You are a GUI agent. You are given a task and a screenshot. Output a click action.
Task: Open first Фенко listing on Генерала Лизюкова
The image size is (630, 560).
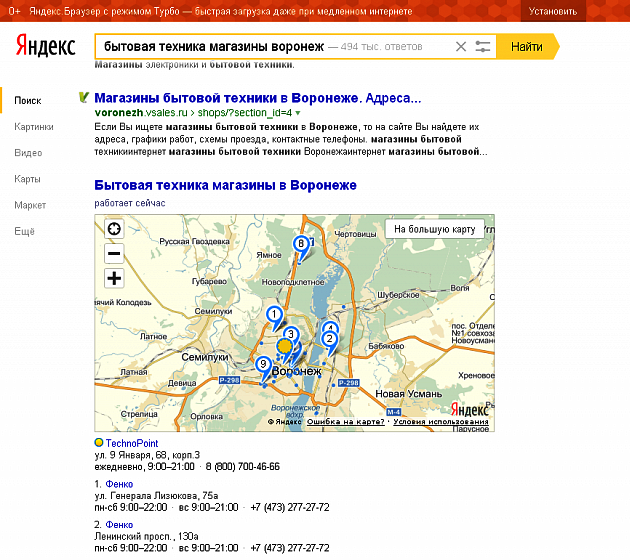(x=119, y=484)
